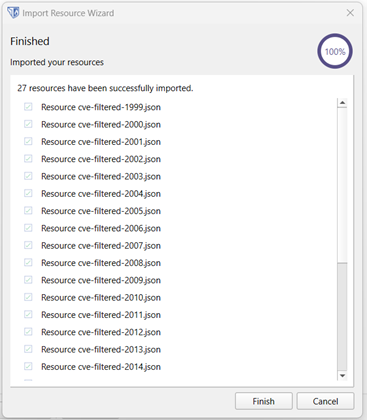The width and height of the screenshot is (367, 420).
Task: Select text Resource cve-filtered-2013.json
Action: pyautogui.click(x=101, y=350)
